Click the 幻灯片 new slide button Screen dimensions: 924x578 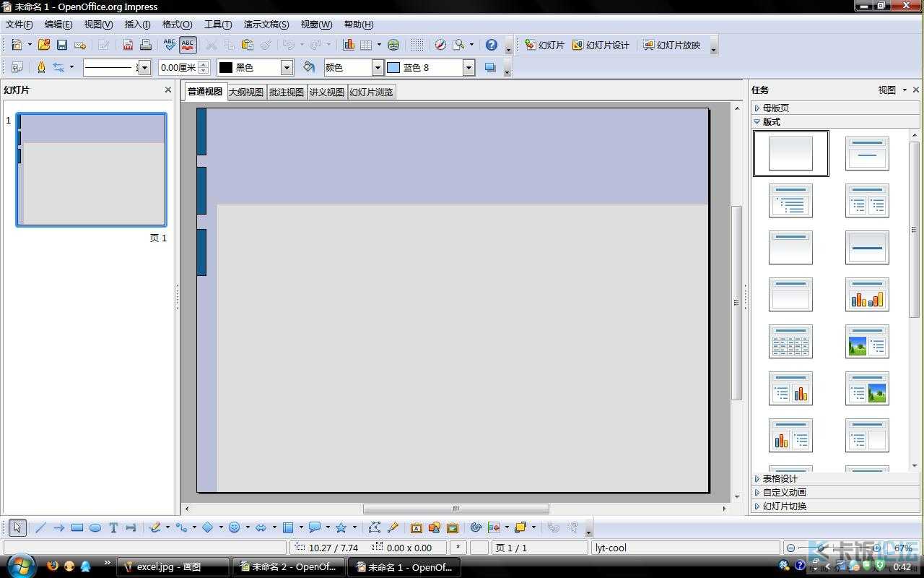(544, 45)
